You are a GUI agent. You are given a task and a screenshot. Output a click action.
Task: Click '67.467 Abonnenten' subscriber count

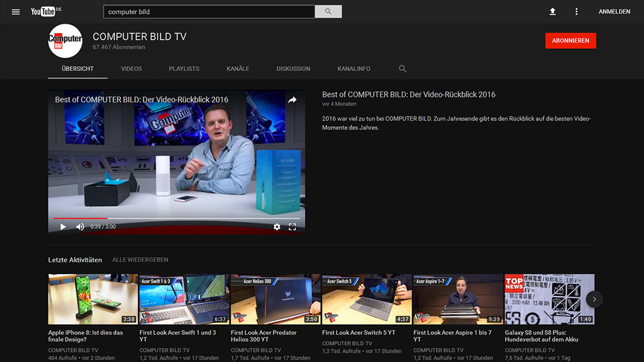click(119, 47)
